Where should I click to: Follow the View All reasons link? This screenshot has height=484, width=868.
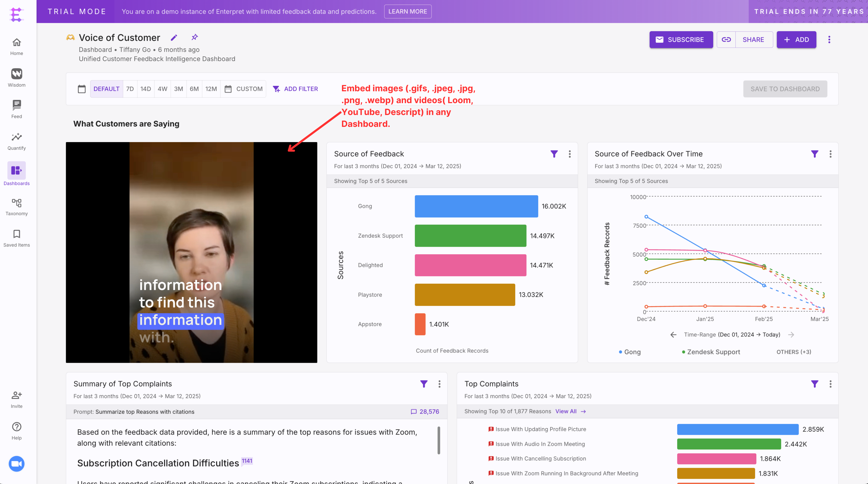[x=570, y=411]
